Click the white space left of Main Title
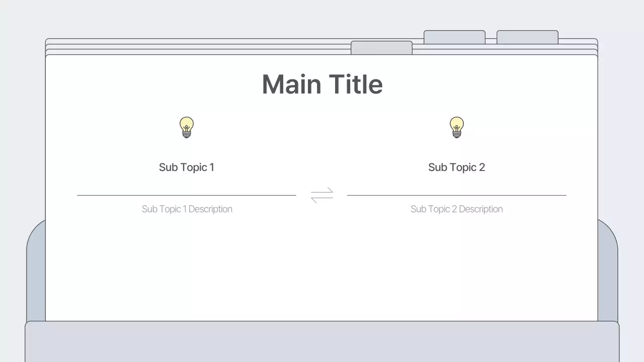Screen dimensions: 644x362 [x=151, y=84]
